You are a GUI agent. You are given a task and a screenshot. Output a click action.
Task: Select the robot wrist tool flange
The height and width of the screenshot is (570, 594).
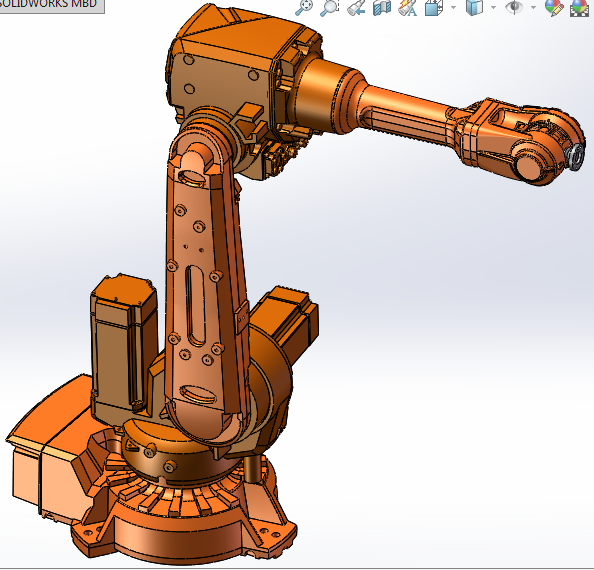[575, 158]
